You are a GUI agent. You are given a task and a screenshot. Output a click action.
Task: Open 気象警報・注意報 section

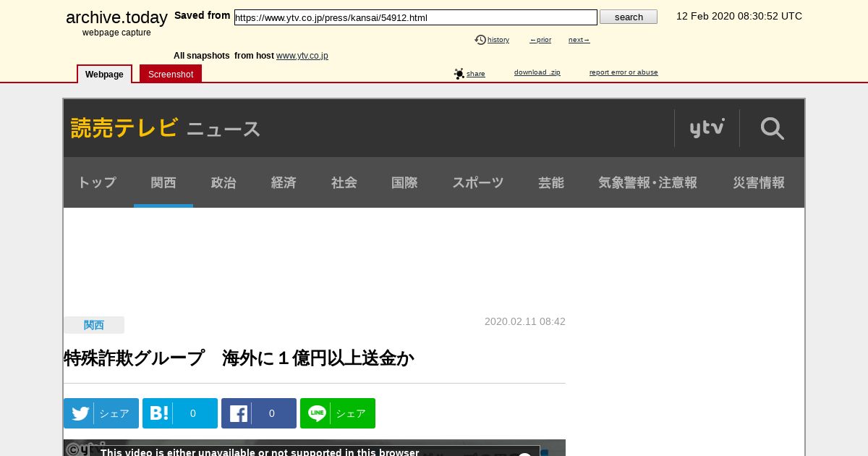click(648, 182)
